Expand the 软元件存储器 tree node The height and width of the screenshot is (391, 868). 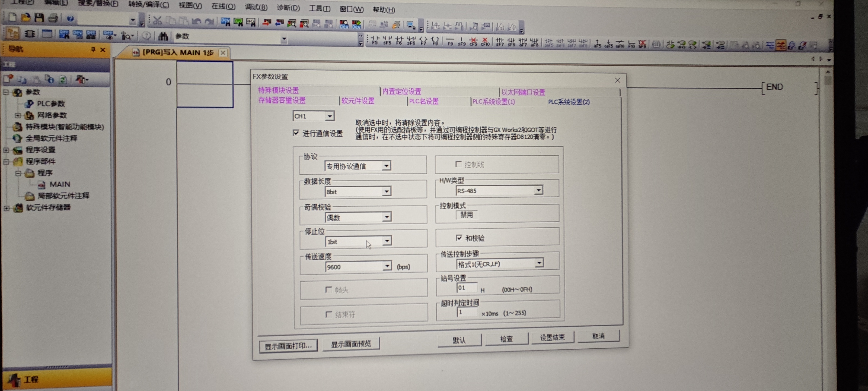coord(7,208)
